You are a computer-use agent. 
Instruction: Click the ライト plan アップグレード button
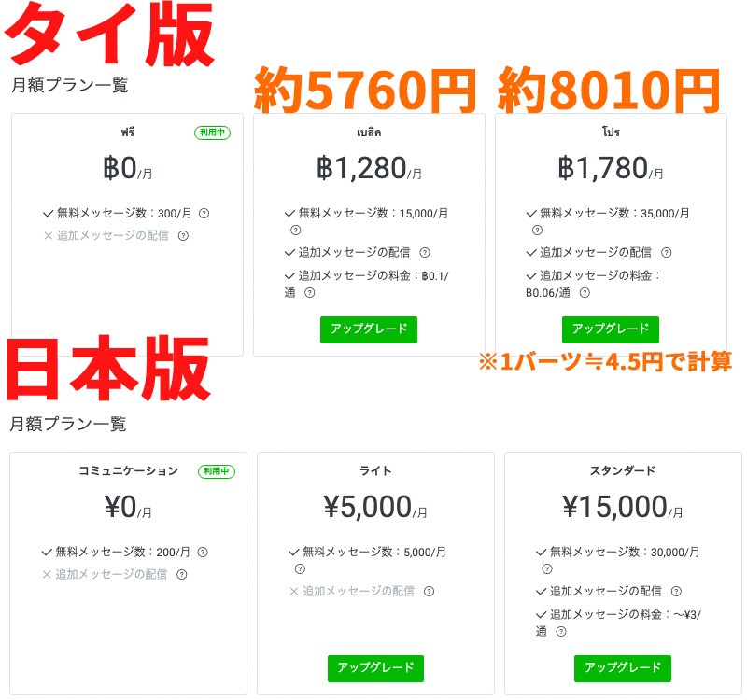coord(375,668)
